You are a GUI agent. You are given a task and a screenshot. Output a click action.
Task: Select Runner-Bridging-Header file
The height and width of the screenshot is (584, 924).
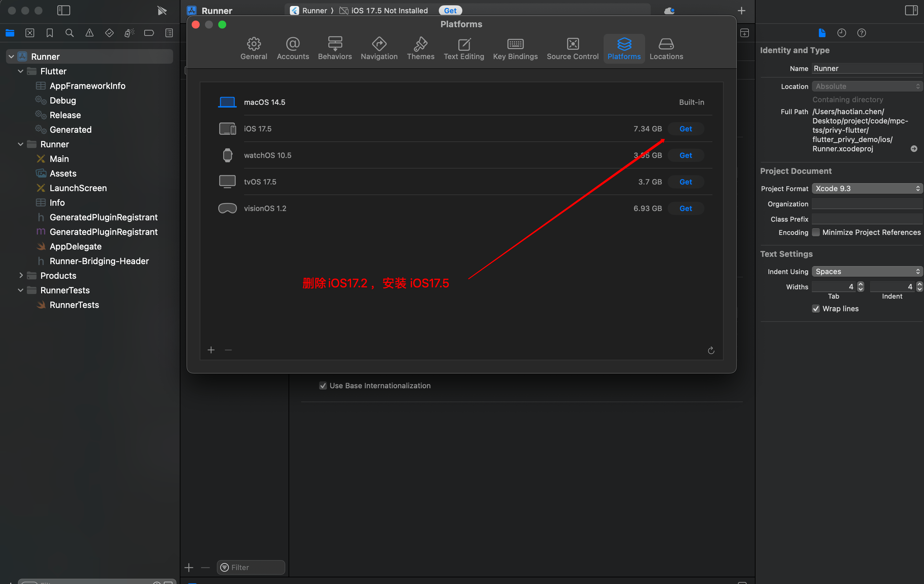[99, 261]
